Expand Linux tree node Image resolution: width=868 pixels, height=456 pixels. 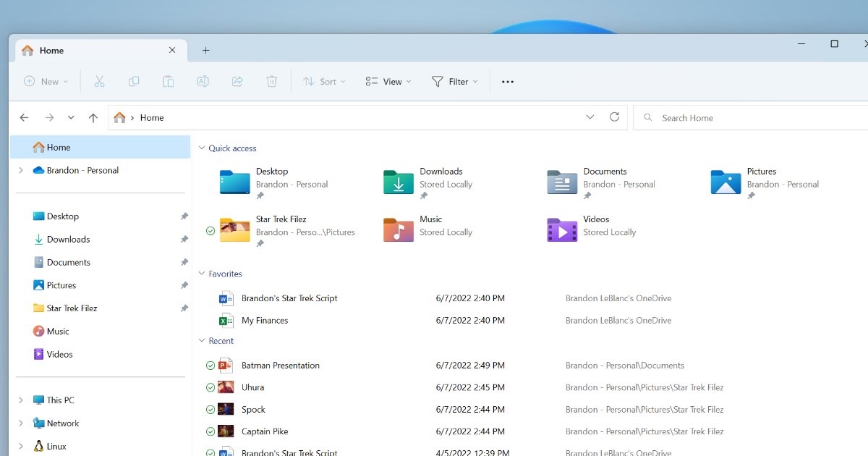pos(20,447)
